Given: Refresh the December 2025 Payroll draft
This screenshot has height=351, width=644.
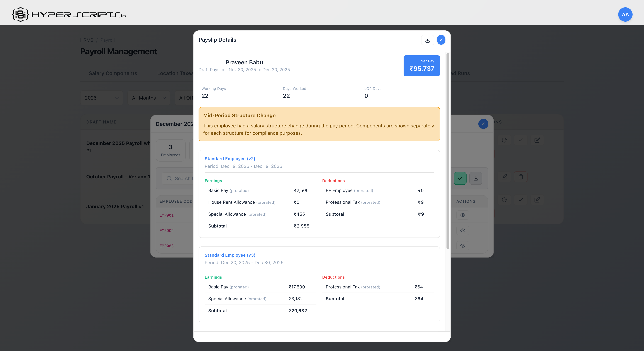Looking at the screenshot, I should pyautogui.click(x=504, y=140).
